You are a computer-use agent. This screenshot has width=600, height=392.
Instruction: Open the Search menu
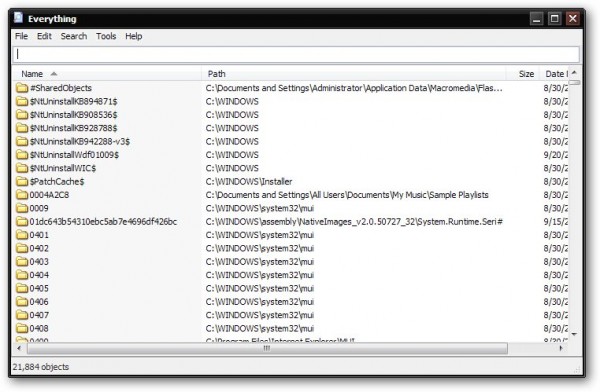pyautogui.click(x=74, y=36)
